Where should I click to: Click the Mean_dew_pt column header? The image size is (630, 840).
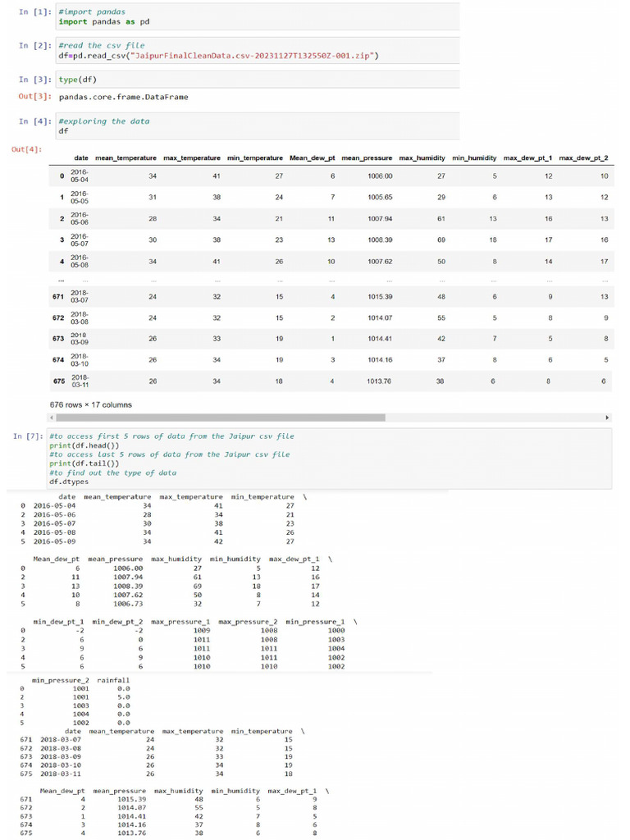(313, 158)
